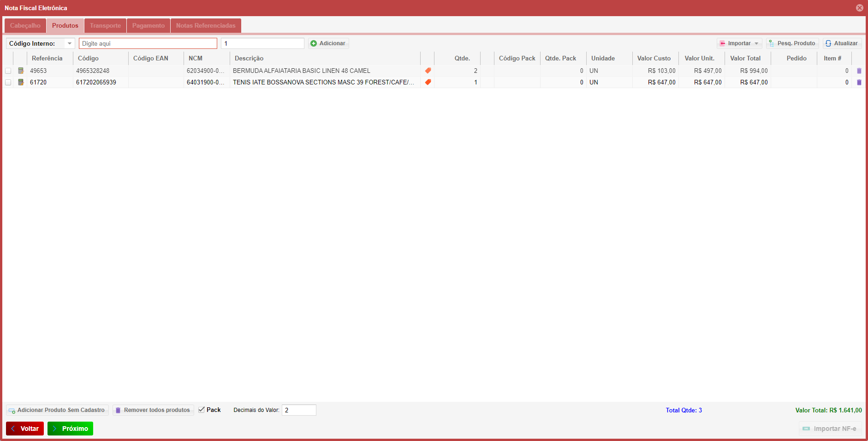Open Pesq. Produto product search

click(x=792, y=43)
